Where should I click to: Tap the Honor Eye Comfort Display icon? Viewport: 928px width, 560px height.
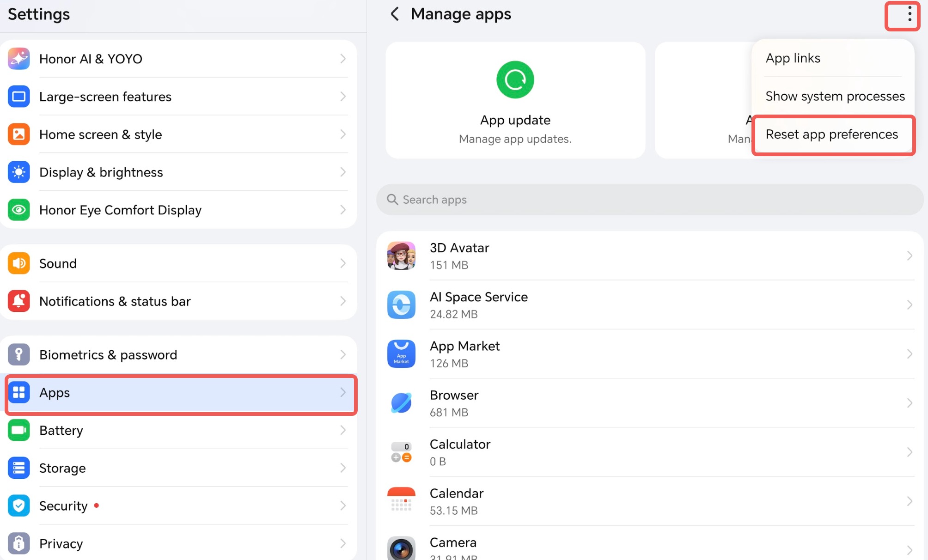click(x=19, y=210)
